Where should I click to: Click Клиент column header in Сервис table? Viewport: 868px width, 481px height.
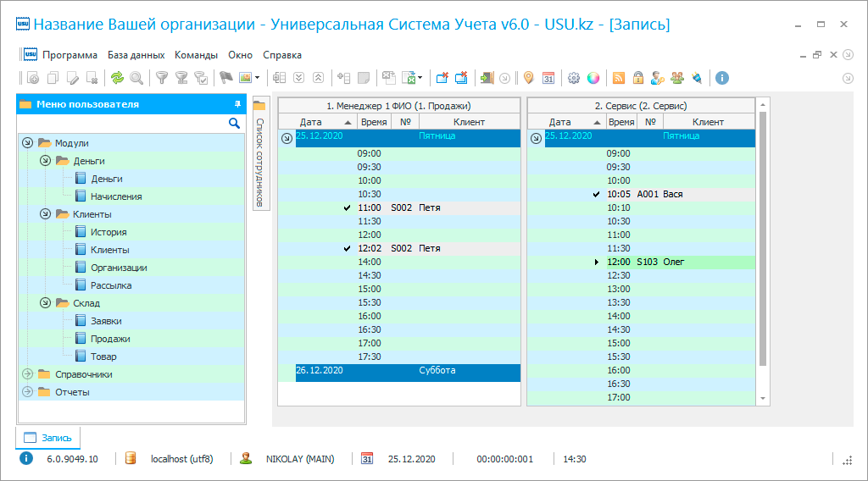pyautogui.click(x=708, y=122)
